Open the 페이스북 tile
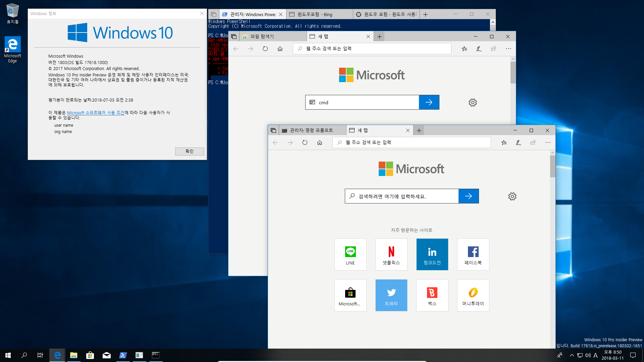Screen dimensions: 644x362 pos(473,254)
